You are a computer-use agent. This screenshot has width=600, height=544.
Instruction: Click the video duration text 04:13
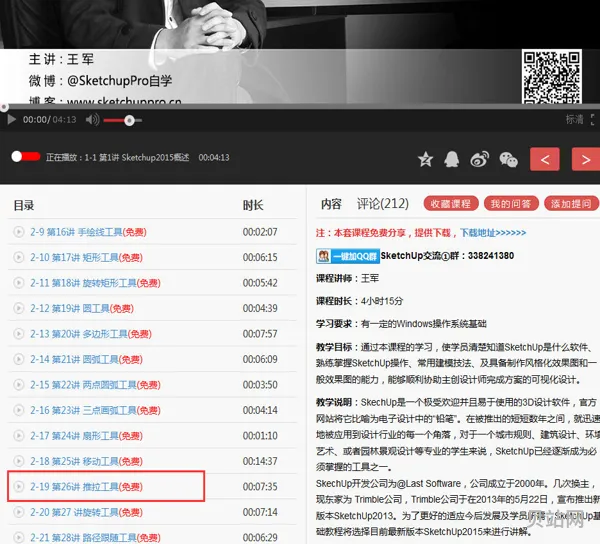tap(64, 120)
